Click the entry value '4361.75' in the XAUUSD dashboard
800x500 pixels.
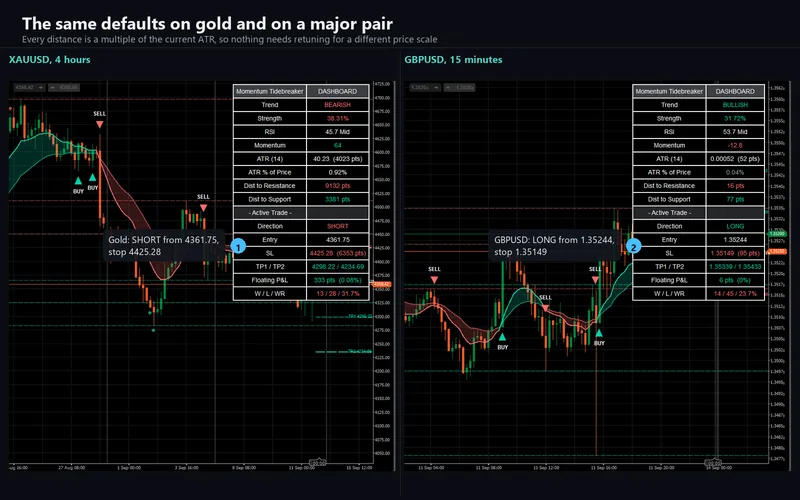pos(337,240)
